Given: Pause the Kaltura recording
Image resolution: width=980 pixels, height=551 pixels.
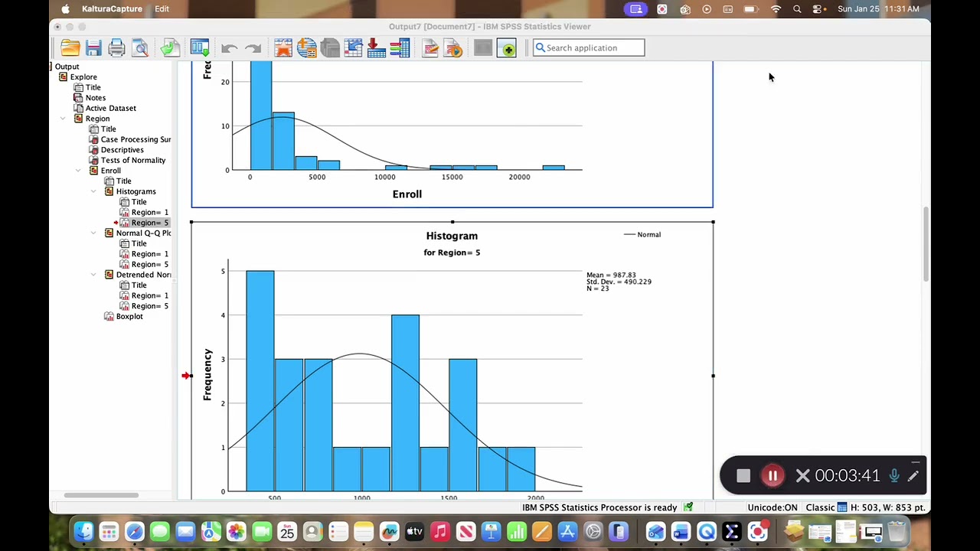Looking at the screenshot, I should tap(773, 476).
